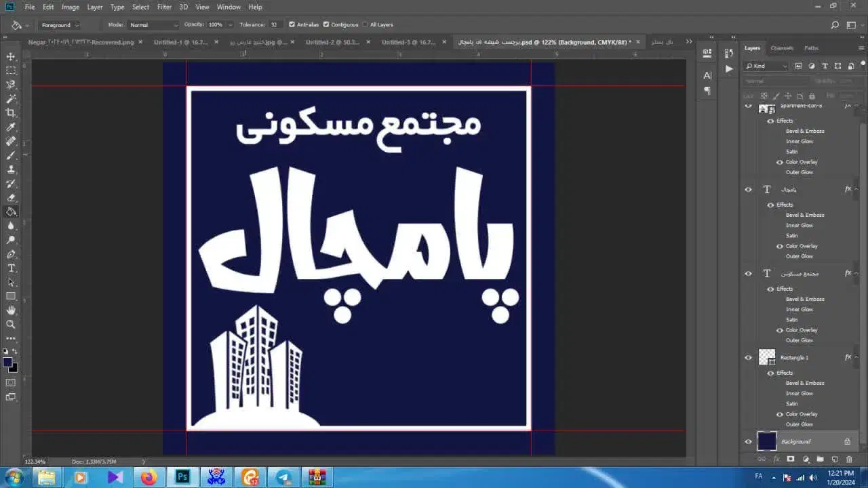Select the Crop tool
The height and width of the screenshot is (488, 868).
(x=11, y=113)
